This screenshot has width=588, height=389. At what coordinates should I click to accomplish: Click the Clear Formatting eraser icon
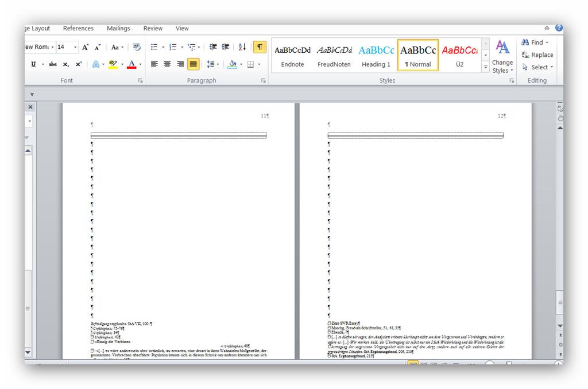(137, 47)
